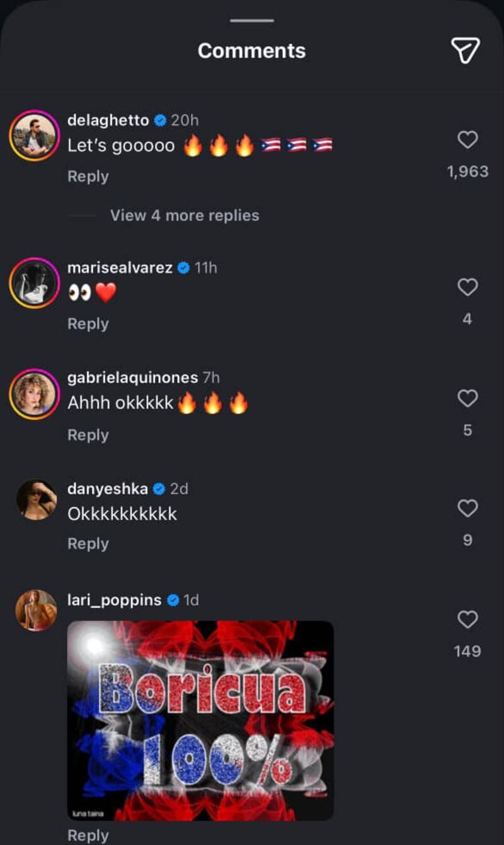Open the Comments panel header
The image size is (504, 845).
click(251, 51)
